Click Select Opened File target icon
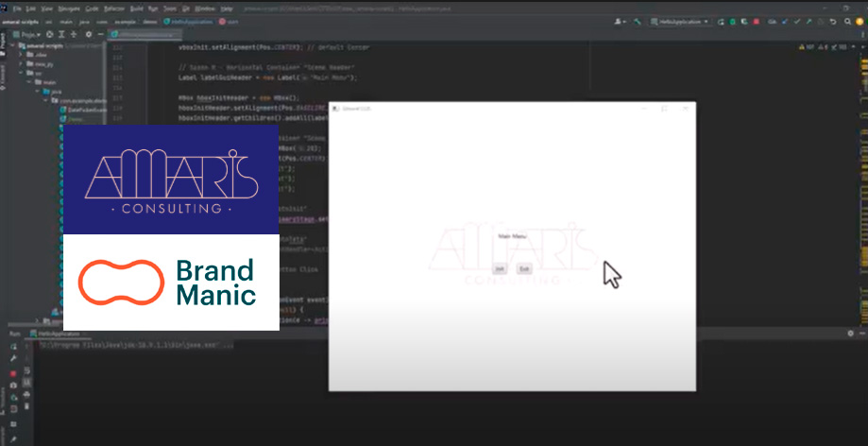Viewport: 868px width, 446px height. 49,34
